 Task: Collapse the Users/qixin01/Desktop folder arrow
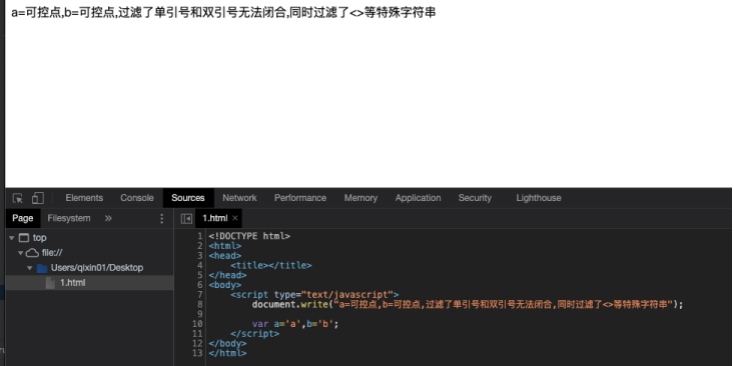point(29,268)
